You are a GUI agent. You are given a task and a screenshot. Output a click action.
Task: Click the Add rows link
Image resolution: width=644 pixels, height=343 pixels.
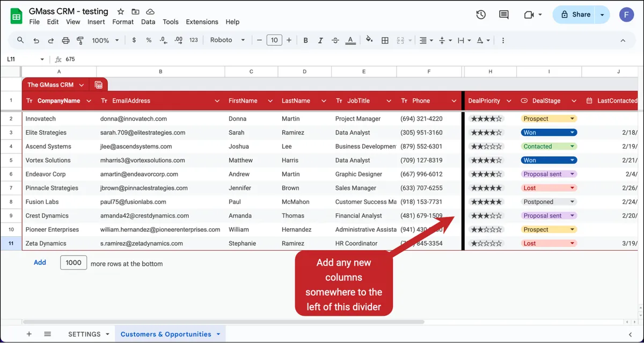point(40,262)
